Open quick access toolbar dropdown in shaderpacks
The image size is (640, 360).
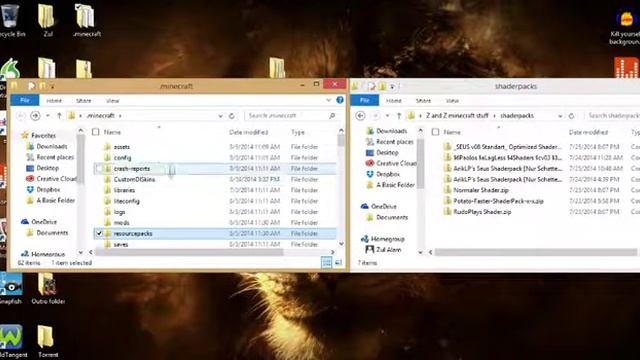(392, 86)
